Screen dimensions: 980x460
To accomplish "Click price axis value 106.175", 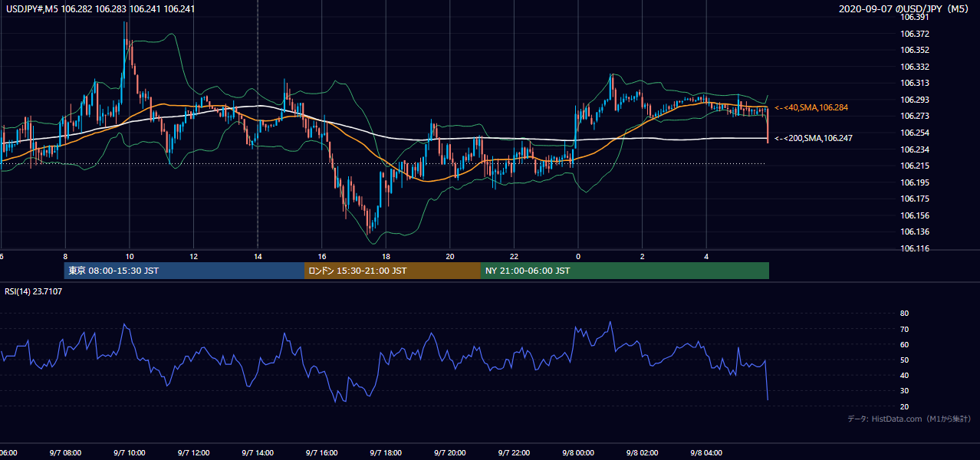I will click(915, 199).
